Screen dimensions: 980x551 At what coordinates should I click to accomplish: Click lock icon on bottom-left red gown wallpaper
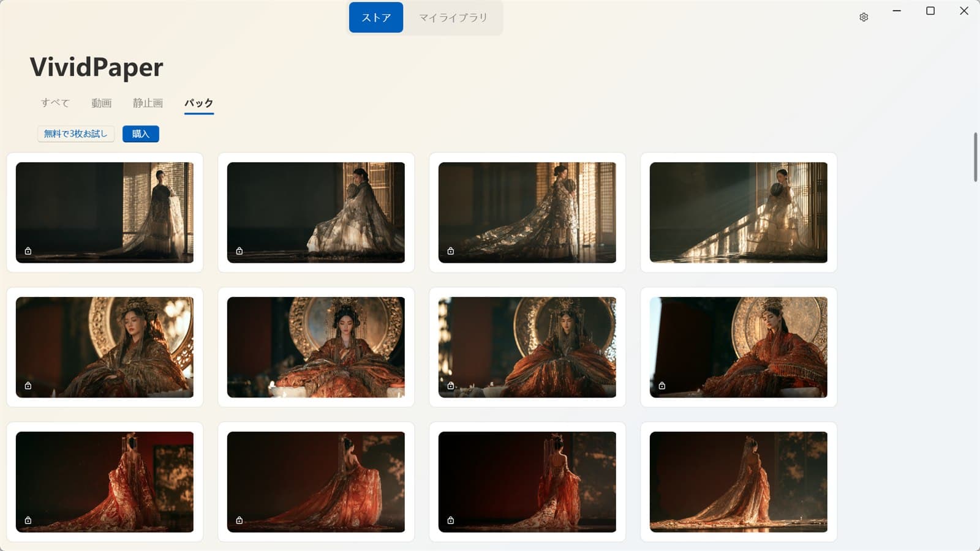click(x=28, y=520)
